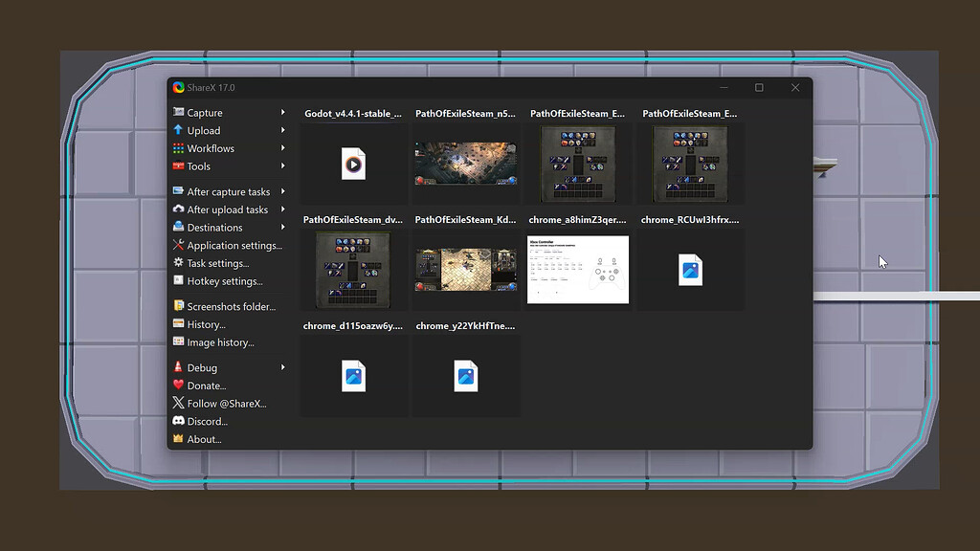
Task: Click the Application settings wrench icon
Action: (178, 245)
